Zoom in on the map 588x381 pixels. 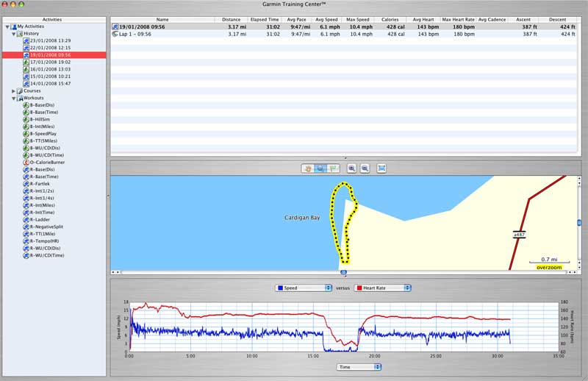pyautogui.click(x=351, y=168)
